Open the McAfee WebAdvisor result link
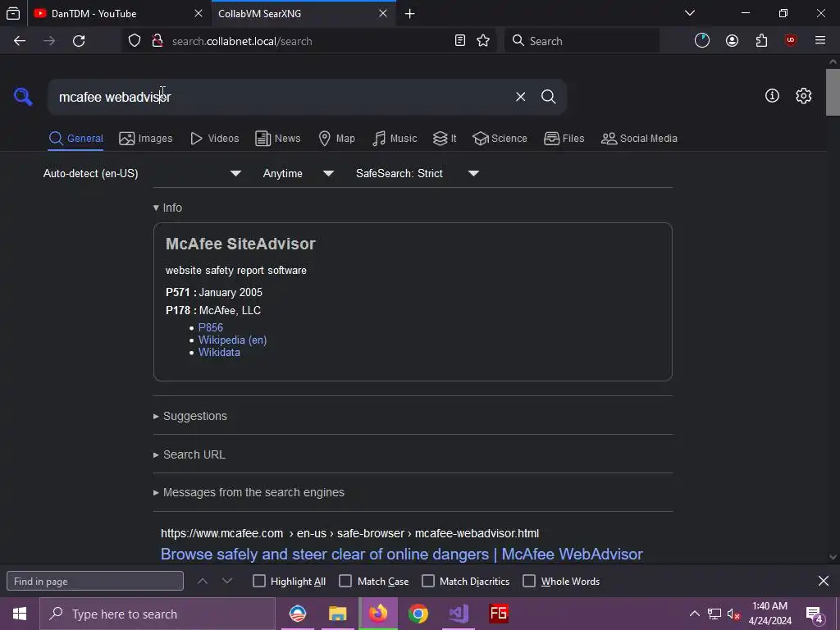Screen dimensions: 840x630 402,554
